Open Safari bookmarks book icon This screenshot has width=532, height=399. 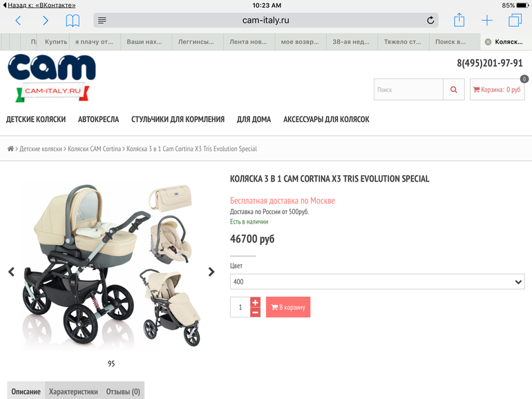[73, 21]
